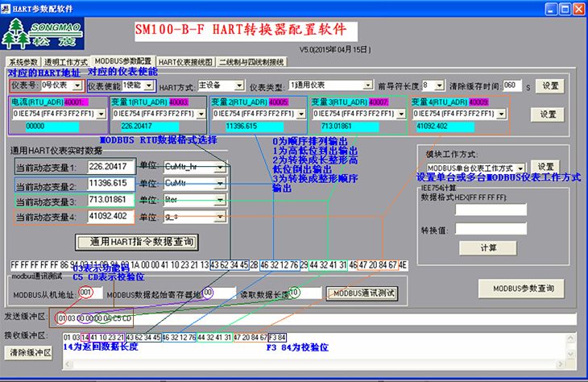The height and width of the screenshot is (382, 588).
Task: Click the 当前动态变量1 value field
Action: click(110, 167)
